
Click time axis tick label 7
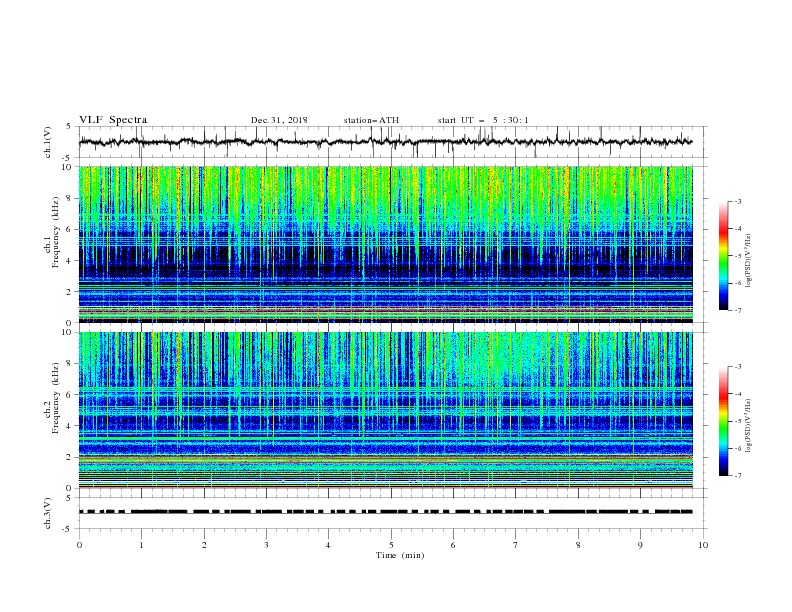pos(515,545)
